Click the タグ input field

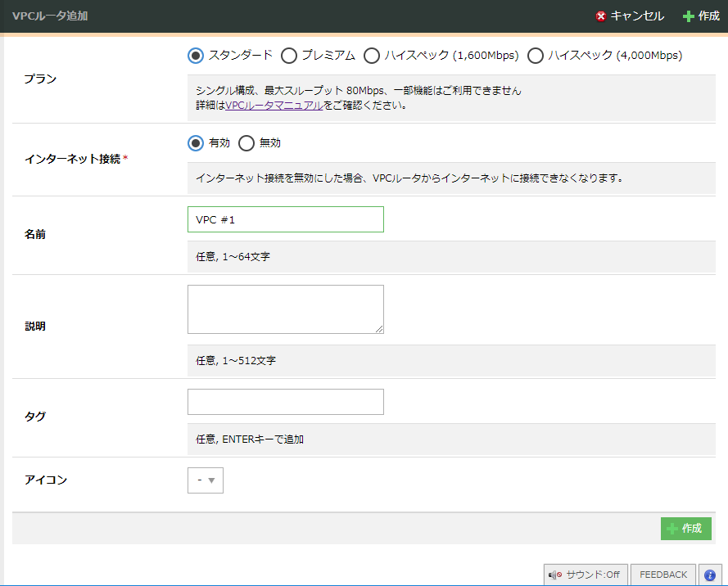(285, 402)
